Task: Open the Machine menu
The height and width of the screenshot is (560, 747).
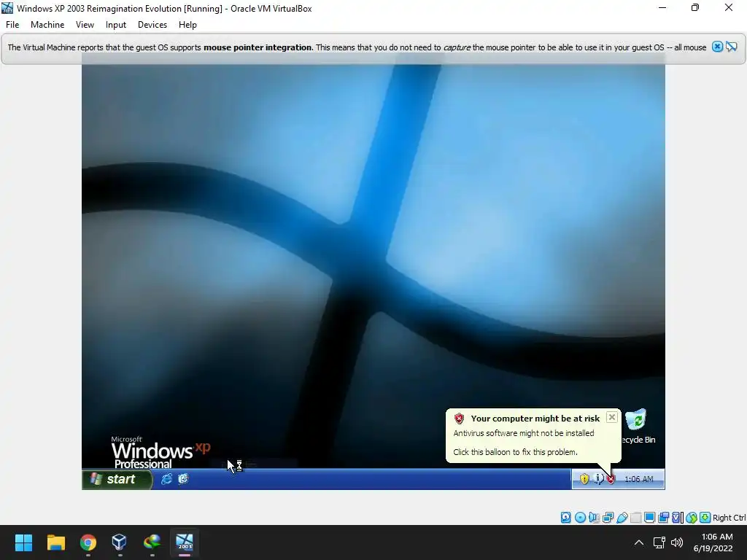Action: (x=47, y=25)
